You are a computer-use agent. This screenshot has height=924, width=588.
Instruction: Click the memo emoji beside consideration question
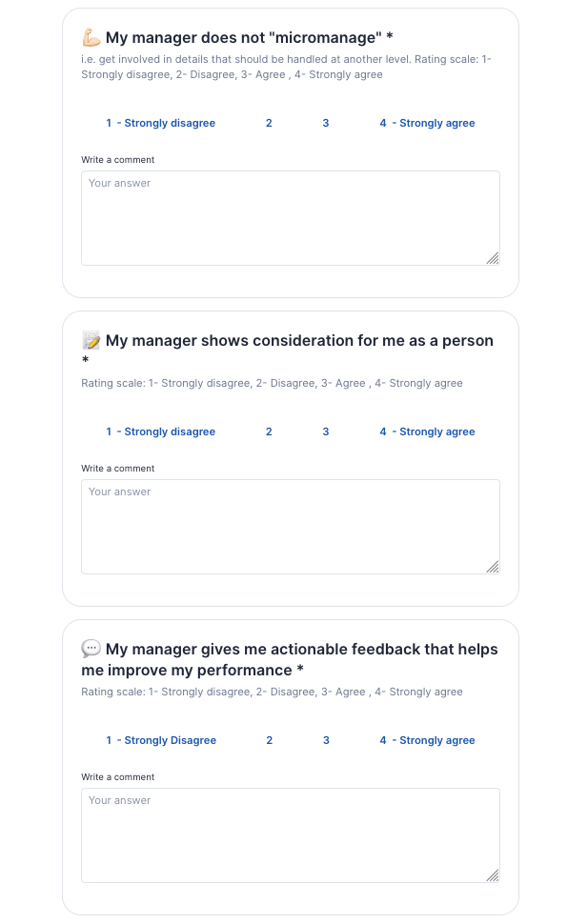pyautogui.click(x=91, y=341)
